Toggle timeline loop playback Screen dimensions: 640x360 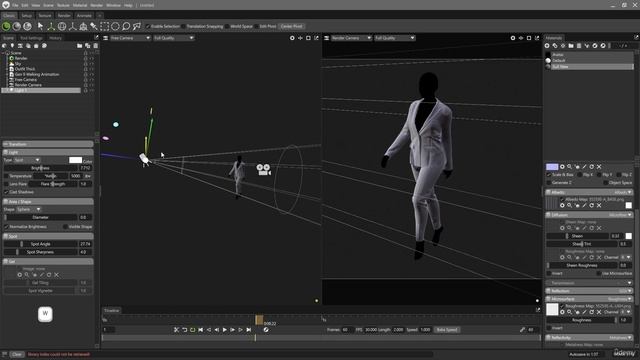coord(192,330)
